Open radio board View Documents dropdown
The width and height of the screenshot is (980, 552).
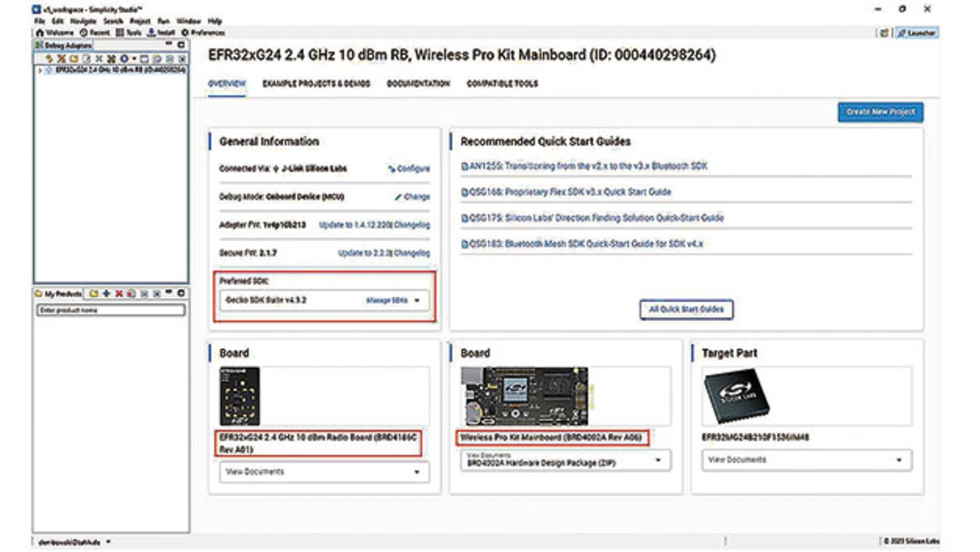(416, 472)
